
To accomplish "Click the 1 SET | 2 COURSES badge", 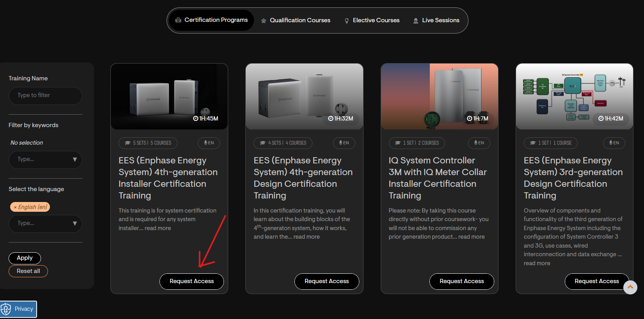I will [417, 143].
